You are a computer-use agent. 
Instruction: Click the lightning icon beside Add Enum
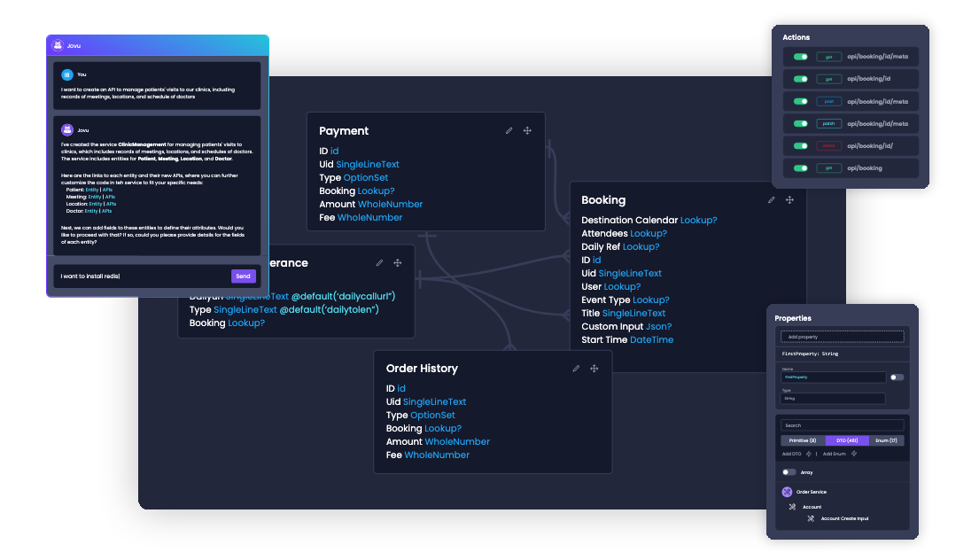pos(854,454)
